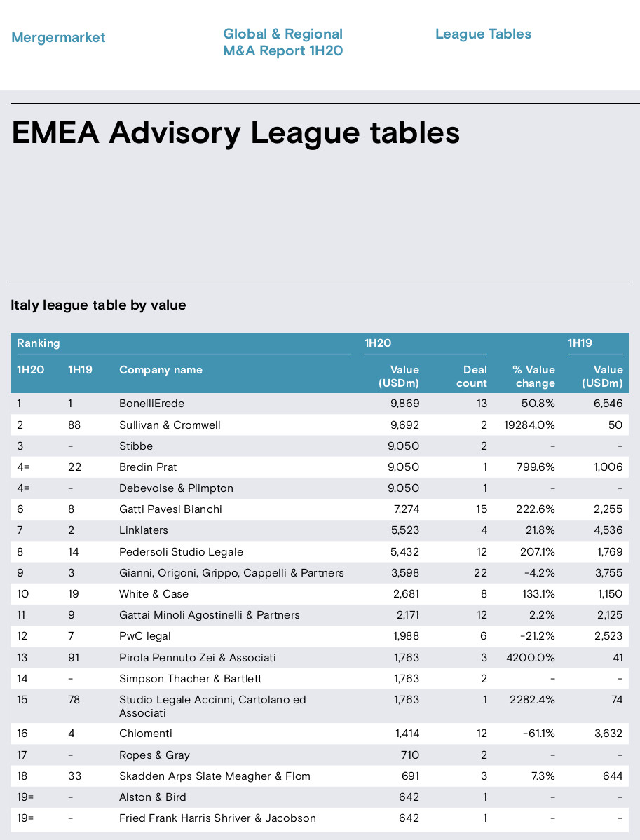Click the Company name column header
640x840 pixels.
[x=161, y=370]
